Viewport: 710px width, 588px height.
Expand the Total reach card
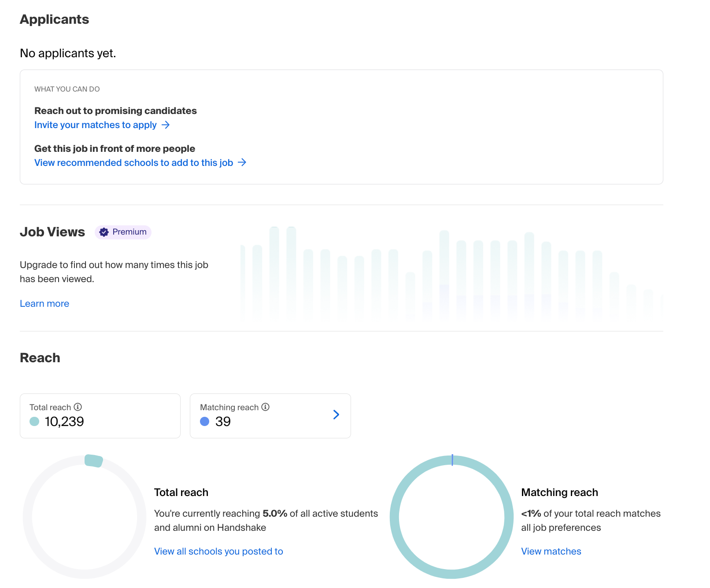coord(100,415)
